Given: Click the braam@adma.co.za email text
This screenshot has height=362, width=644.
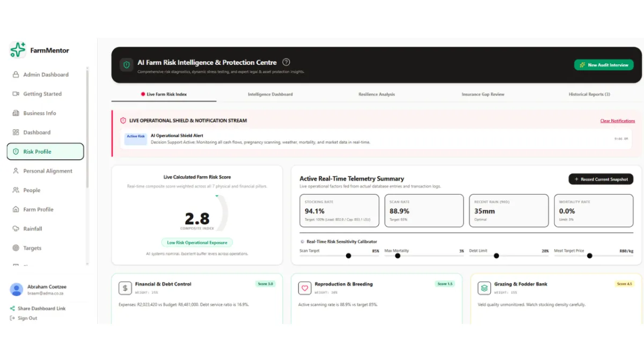Looking at the screenshot, I should tap(45, 294).
